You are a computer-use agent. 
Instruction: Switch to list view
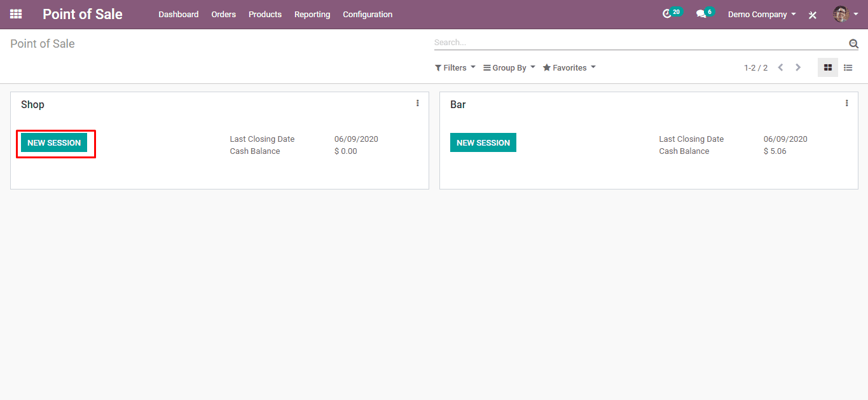(x=848, y=67)
